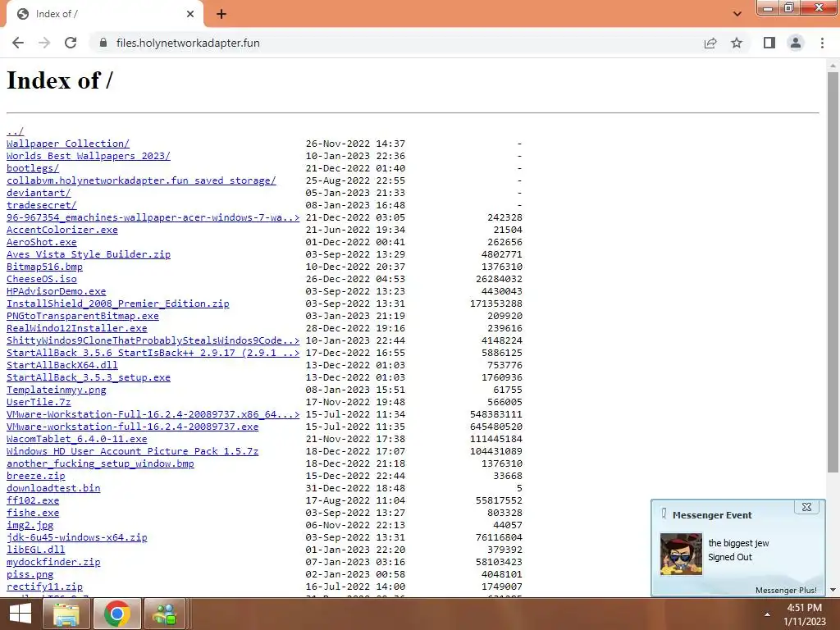
Task: Open the Windows Start button
Action: [21, 614]
